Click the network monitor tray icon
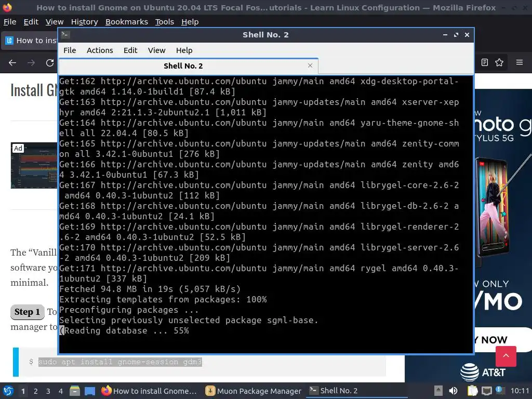The image size is (532, 399). click(x=486, y=391)
